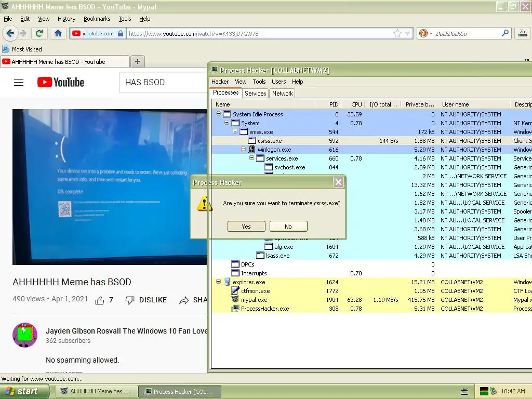This screenshot has height=399, width=532.
Task: Open the browser home page icon
Action: pos(58,33)
